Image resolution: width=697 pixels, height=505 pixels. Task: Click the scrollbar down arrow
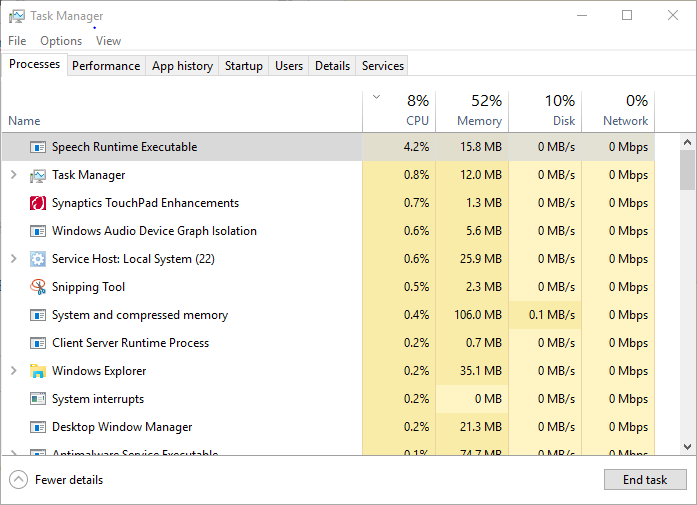[x=687, y=447]
